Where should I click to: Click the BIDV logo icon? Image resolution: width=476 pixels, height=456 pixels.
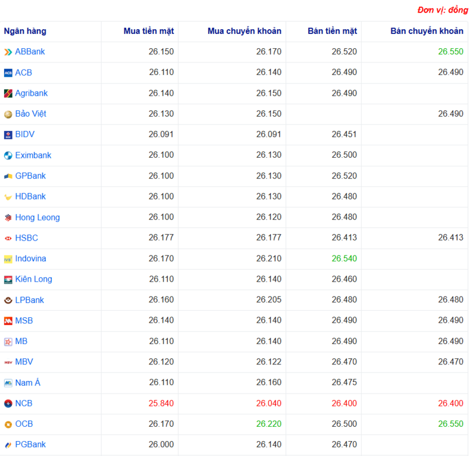pos(7,135)
